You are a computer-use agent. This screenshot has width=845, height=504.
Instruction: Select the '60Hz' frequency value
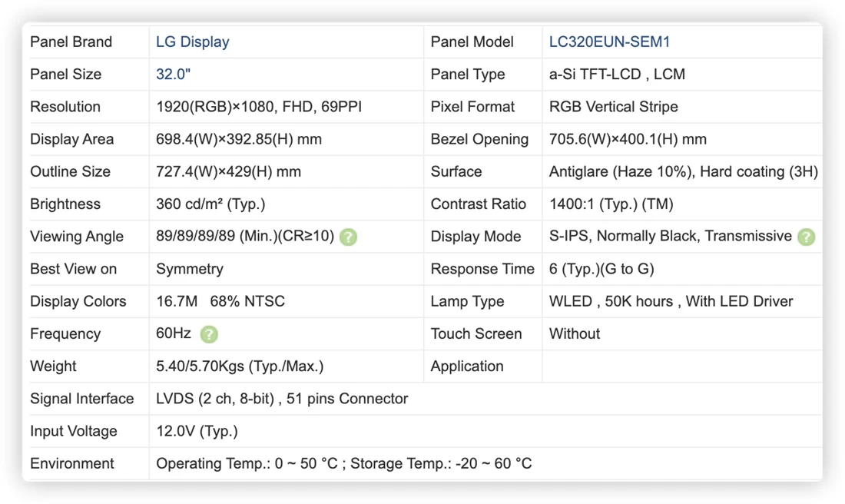click(174, 333)
